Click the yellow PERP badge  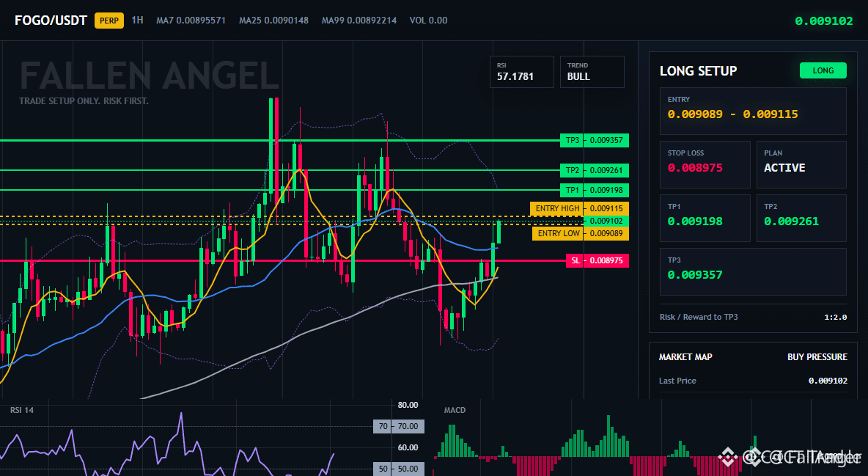point(109,21)
